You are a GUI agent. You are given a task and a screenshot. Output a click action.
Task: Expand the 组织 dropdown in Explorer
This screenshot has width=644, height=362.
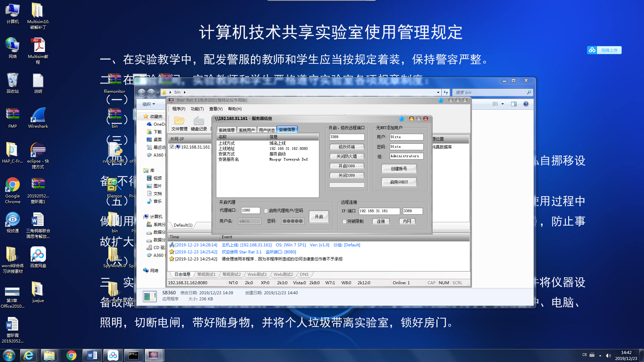point(149,104)
